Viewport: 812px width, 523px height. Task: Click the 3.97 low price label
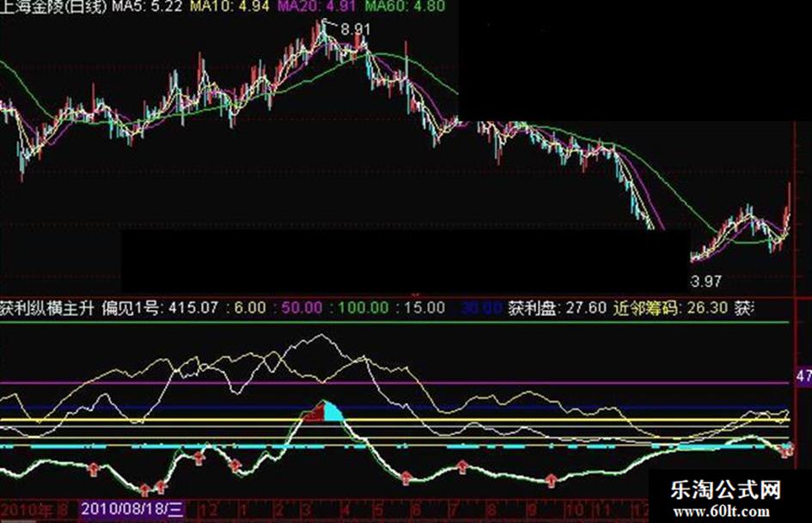[x=705, y=281]
